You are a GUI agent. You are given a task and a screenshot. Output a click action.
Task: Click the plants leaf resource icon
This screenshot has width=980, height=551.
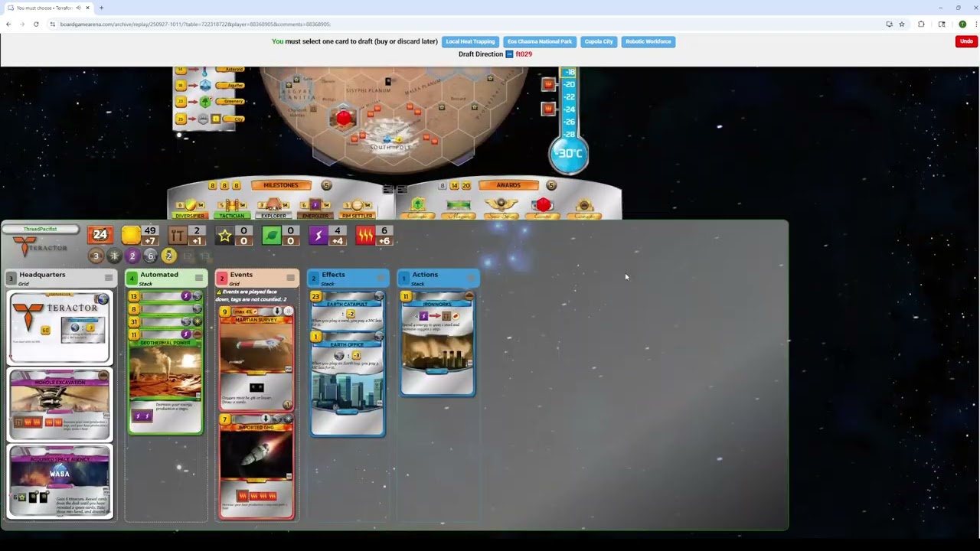(271, 236)
